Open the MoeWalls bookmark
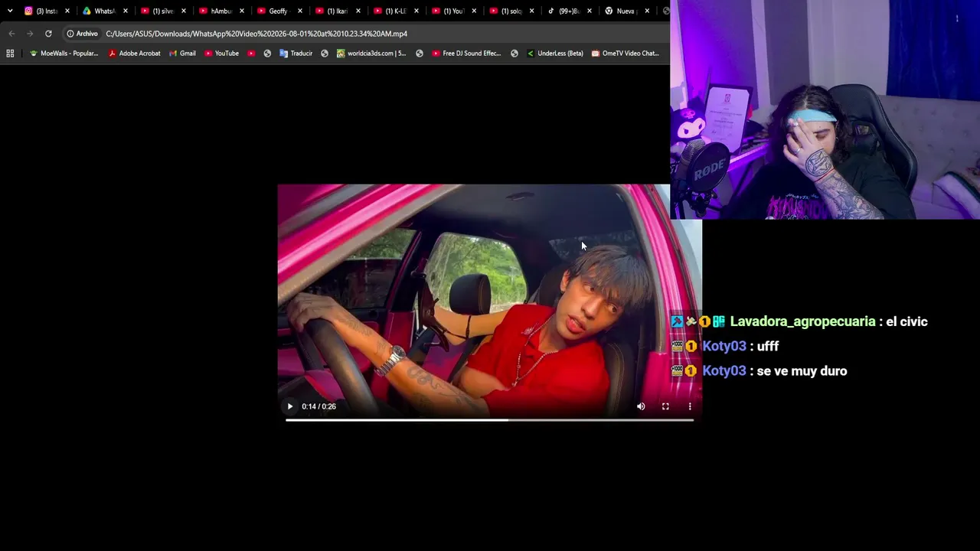This screenshot has width=980, height=551. coord(64,53)
